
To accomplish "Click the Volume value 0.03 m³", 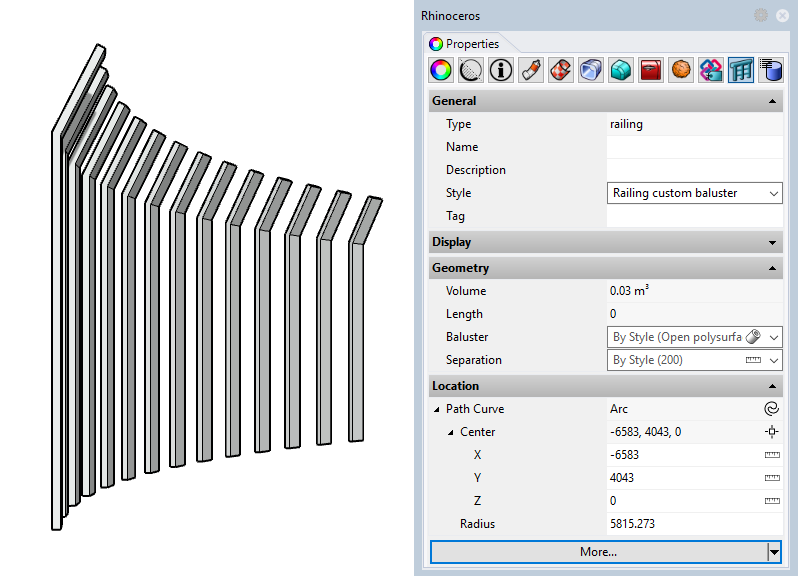I will point(630,291).
